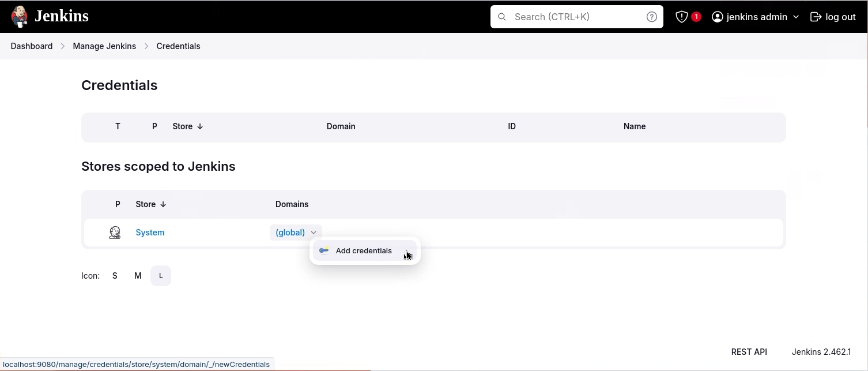
Task: Select large icon size L
Action: 161,276
